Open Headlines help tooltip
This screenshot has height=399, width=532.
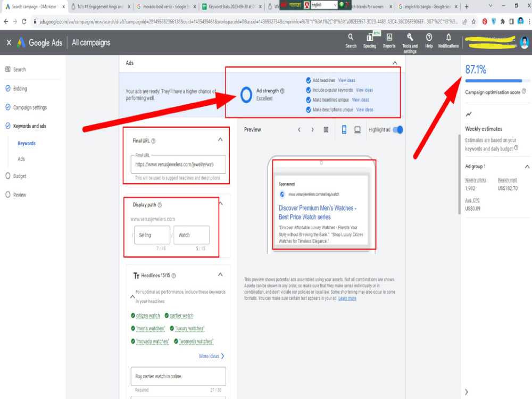[174, 276]
